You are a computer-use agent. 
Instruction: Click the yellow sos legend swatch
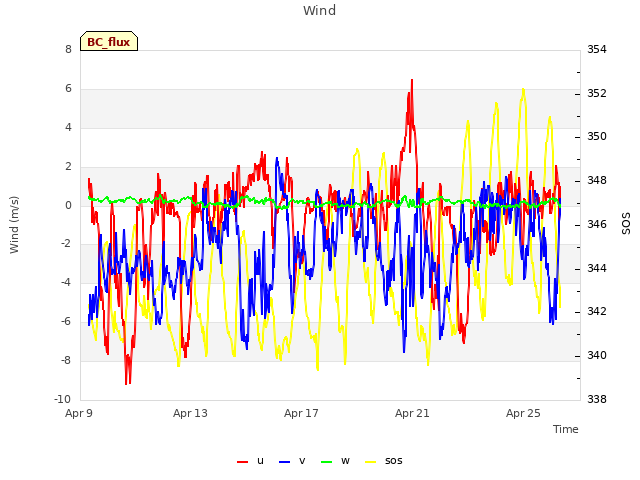370,462
